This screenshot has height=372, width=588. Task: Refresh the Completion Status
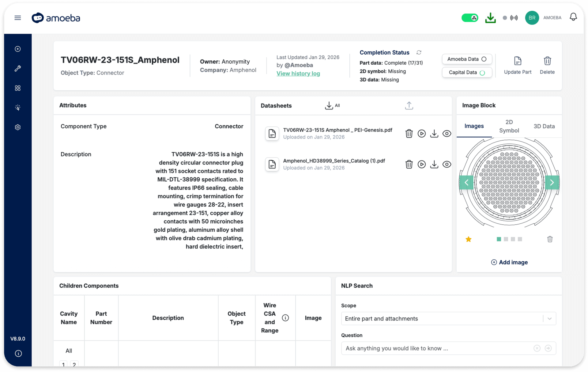pos(419,52)
